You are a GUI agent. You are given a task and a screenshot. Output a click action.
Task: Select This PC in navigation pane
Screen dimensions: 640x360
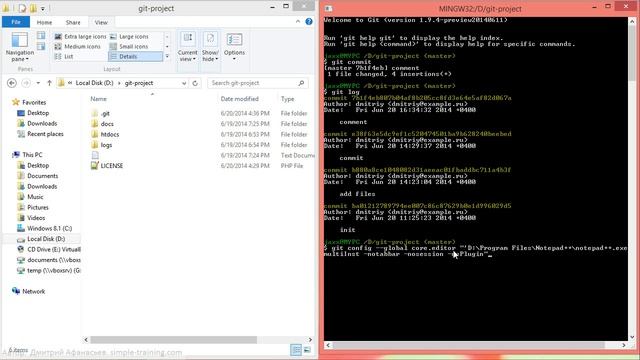(32, 155)
